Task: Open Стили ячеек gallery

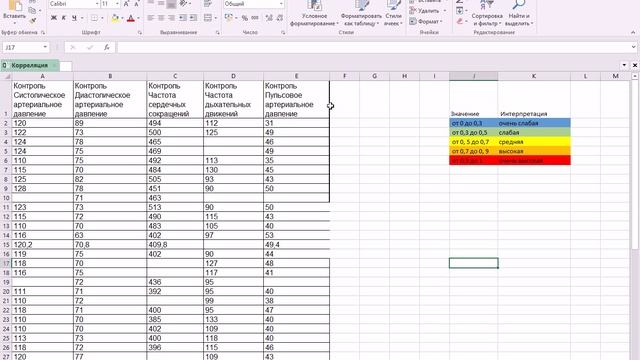Action: [x=393, y=13]
